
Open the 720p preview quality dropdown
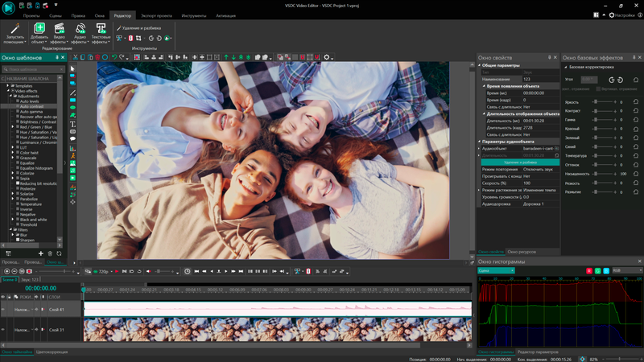coord(104,271)
